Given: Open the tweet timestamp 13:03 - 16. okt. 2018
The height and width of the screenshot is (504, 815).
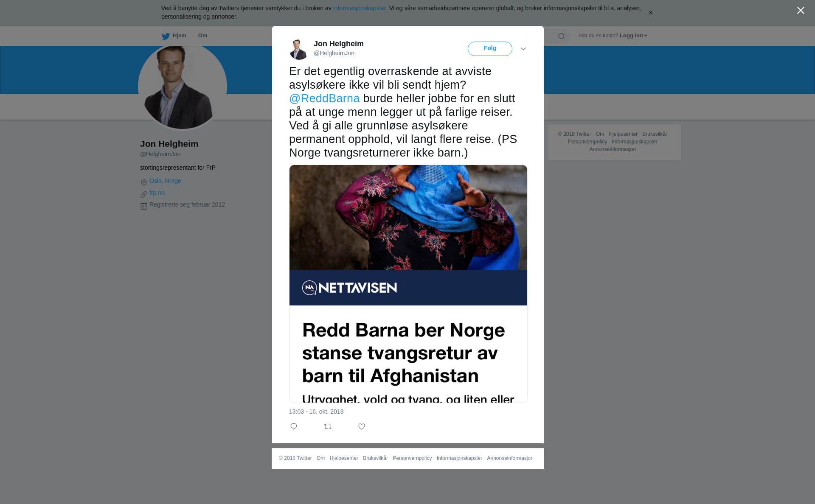Looking at the screenshot, I should [x=316, y=412].
